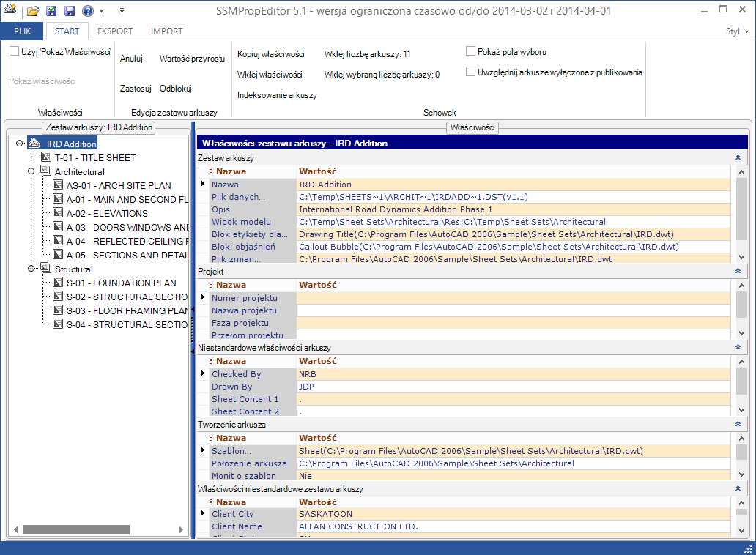Click Wklej liczbę arkuszy: 11
Viewport: 756px width, 555px height.
point(367,54)
